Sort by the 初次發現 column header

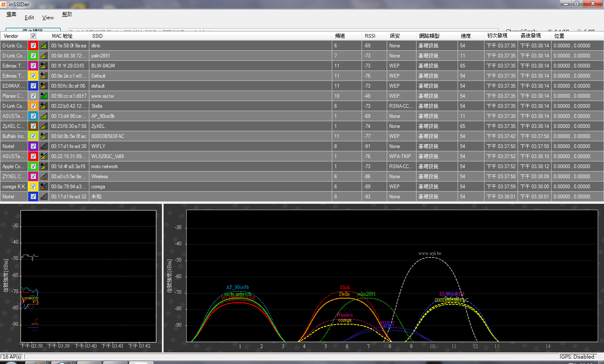(x=501, y=36)
